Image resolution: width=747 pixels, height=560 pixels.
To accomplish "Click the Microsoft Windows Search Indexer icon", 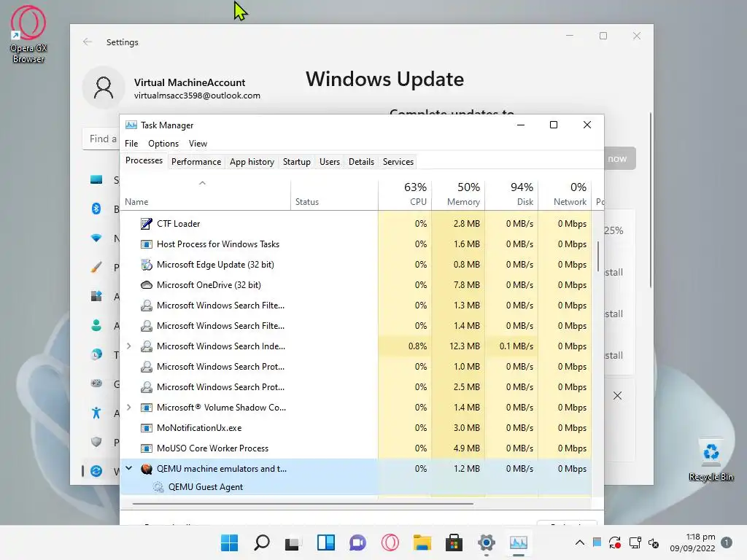I will tap(146, 346).
